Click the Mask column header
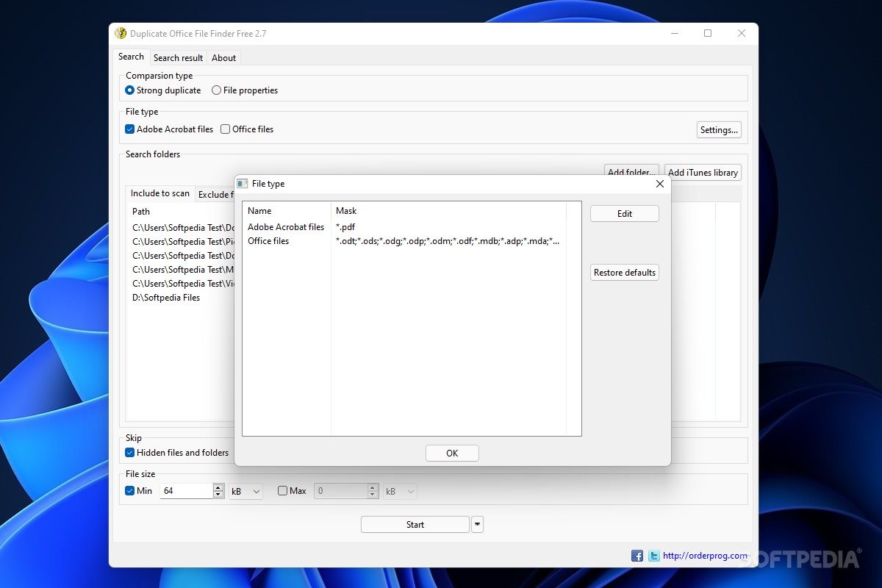Image resolution: width=882 pixels, height=588 pixels. click(448, 211)
